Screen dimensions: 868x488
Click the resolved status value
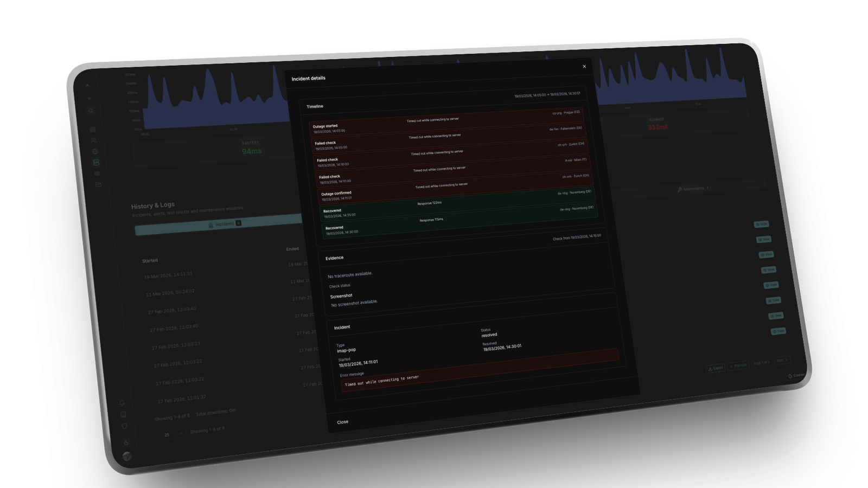click(x=489, y=335)
